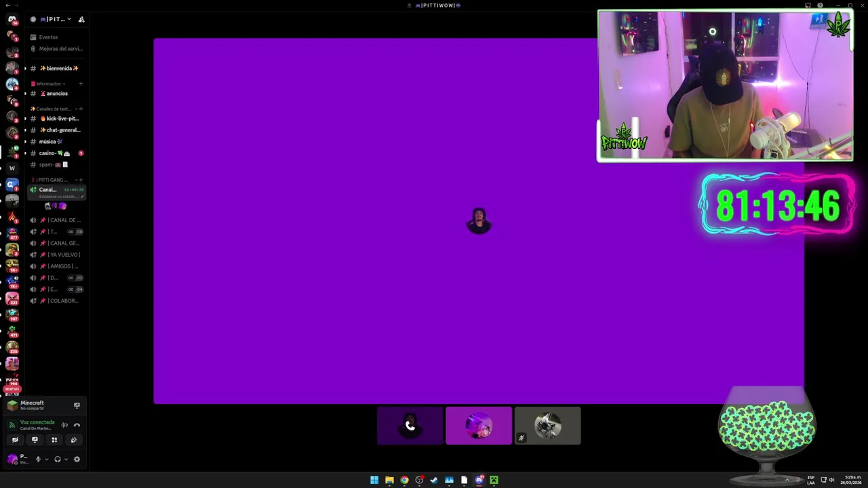The width and height of the screenshot is (868, 488).
Task: Click the red NUEVO unread indicator
Action: (x=12, y=389)
